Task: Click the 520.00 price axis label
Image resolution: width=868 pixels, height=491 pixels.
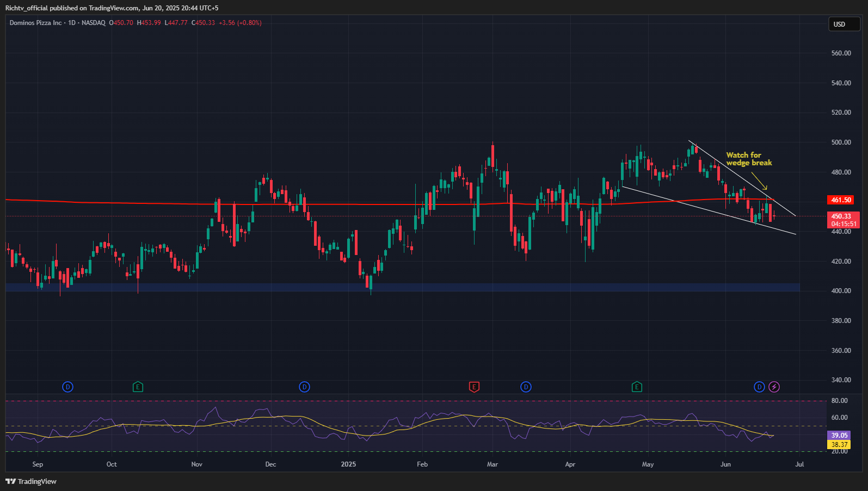Action: [841, 113]
